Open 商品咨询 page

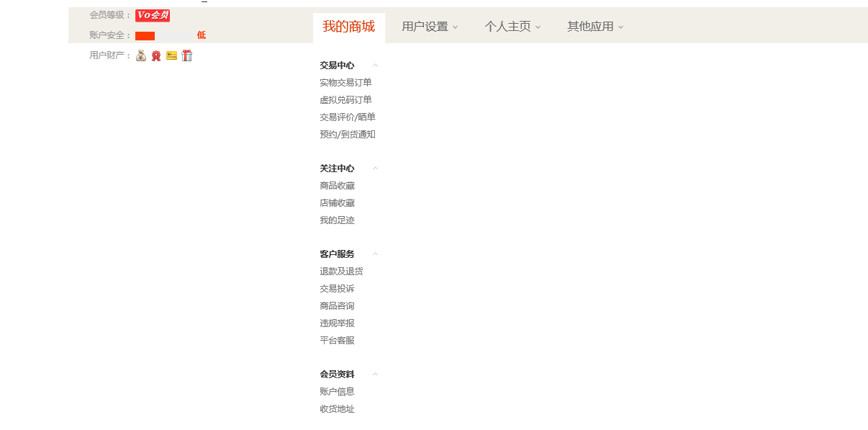(338, 306)
